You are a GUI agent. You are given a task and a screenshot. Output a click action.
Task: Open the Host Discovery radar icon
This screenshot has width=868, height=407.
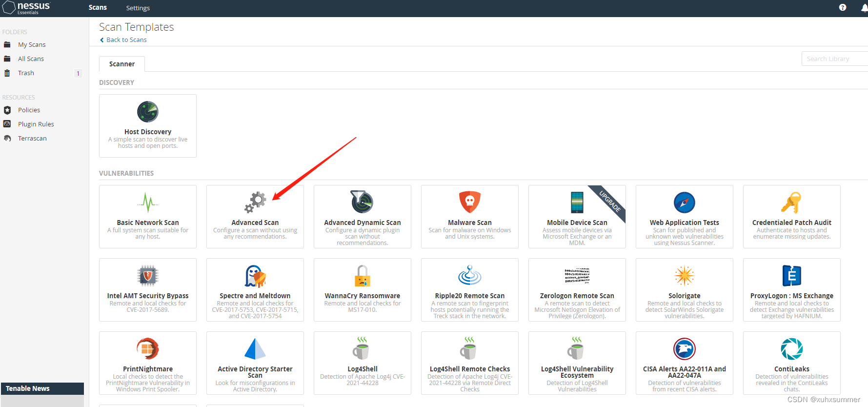[x=148, y=112]
